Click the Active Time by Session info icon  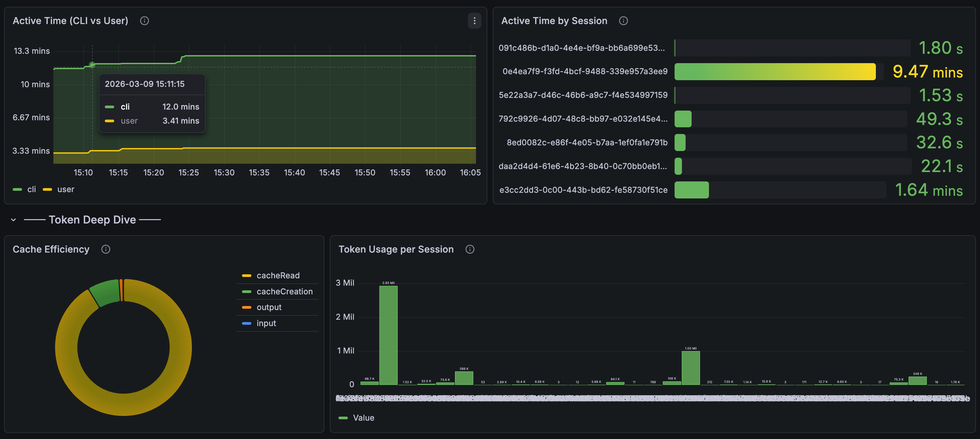click(624, 21)
